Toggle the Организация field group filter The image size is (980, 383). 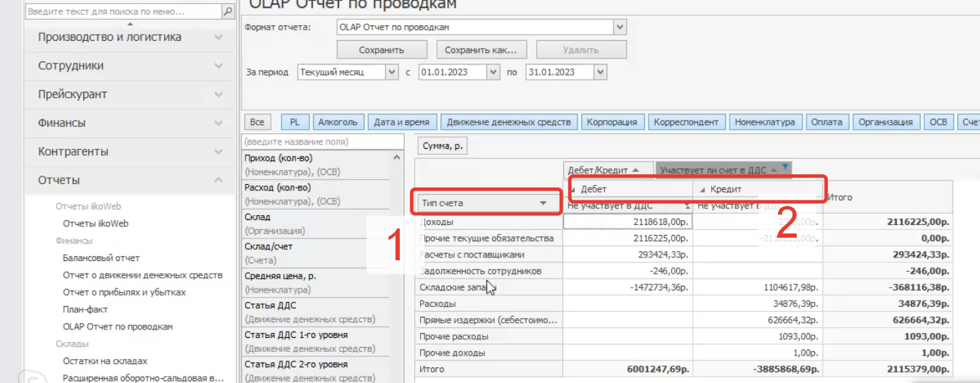(886, 122)
